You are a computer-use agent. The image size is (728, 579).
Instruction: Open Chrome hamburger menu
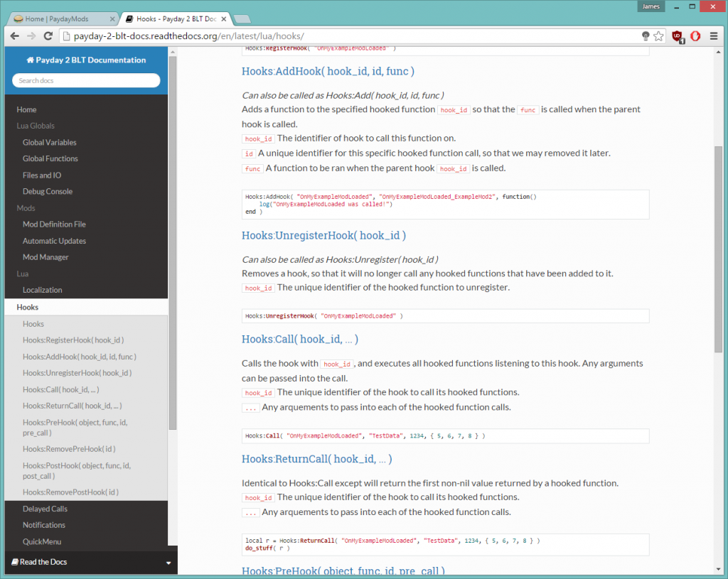point(714,36)
